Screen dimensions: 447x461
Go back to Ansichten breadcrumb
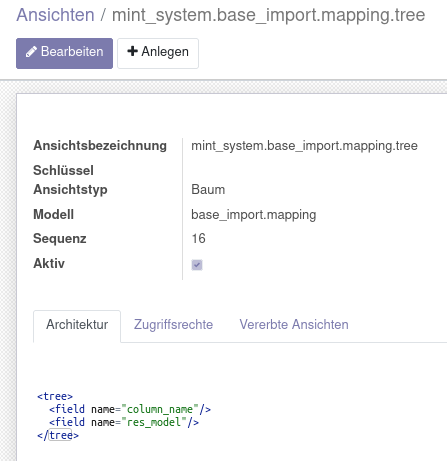[x=55, y=15]
